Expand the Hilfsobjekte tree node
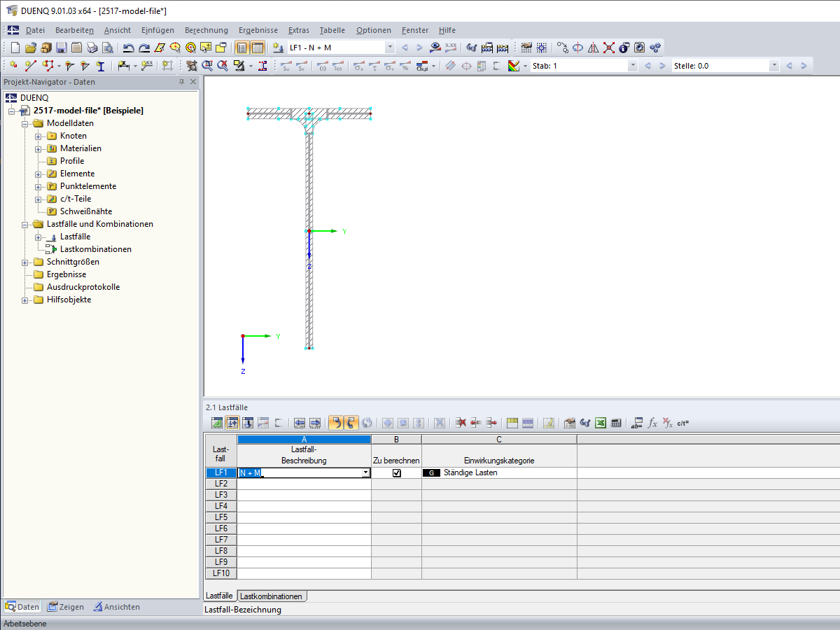Viewport: 840px width, 630px height. 25,300
